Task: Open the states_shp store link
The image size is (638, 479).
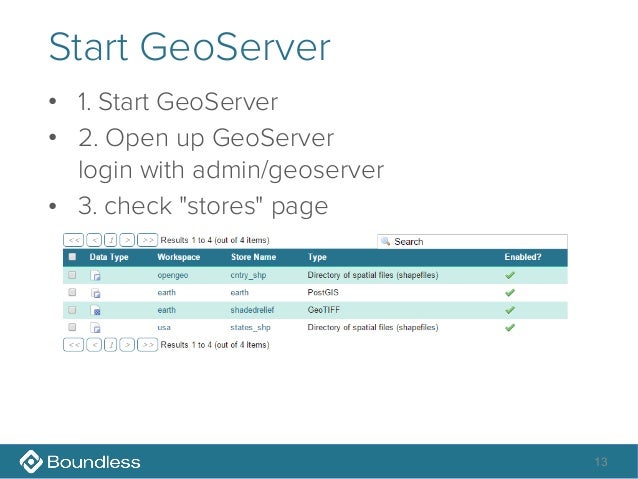Action: (x=250, y=328)
